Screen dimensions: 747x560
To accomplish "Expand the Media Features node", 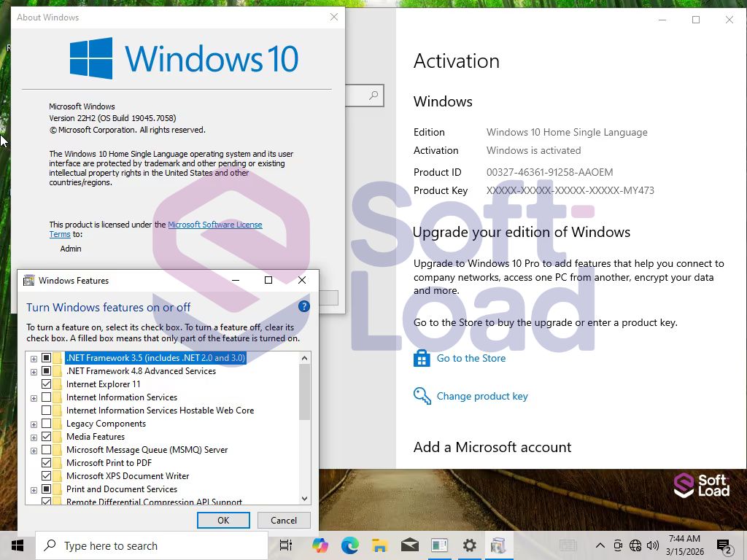I will coord(34,437).
